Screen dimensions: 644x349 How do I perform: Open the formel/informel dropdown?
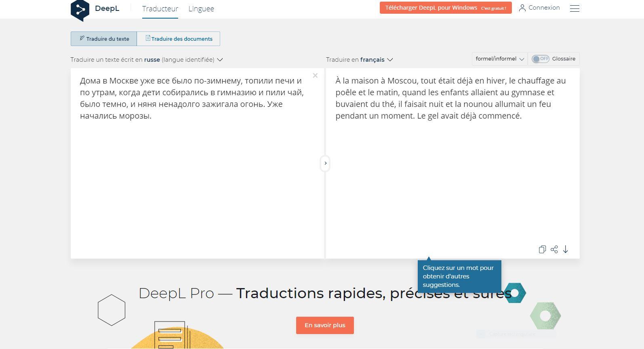(499, 59)
